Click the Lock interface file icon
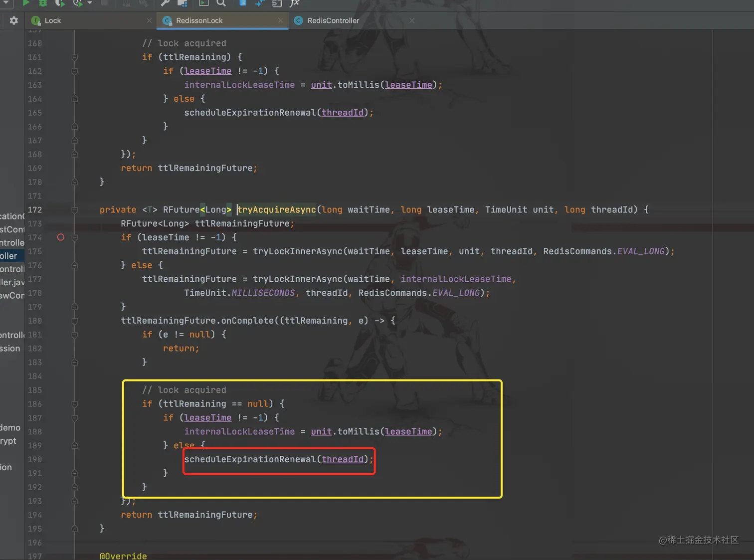 tap(36, 20)
